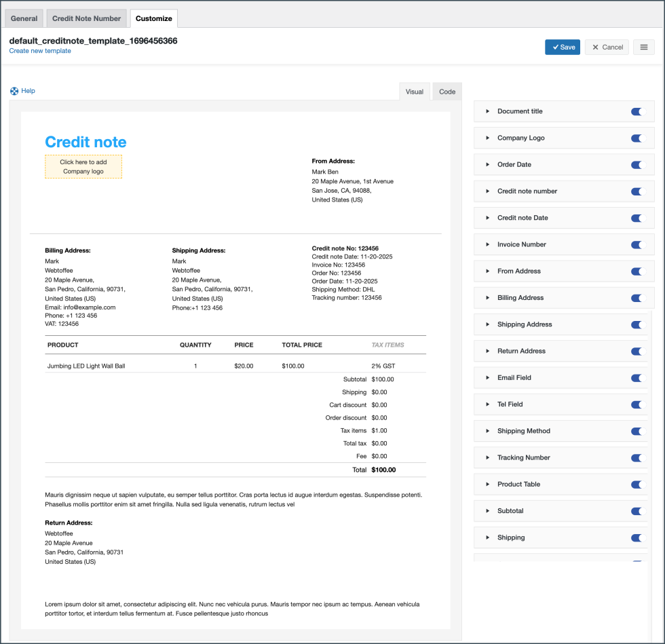Expand the Invoice Number section arrow

pyautogui.click(x=488, y=244)
